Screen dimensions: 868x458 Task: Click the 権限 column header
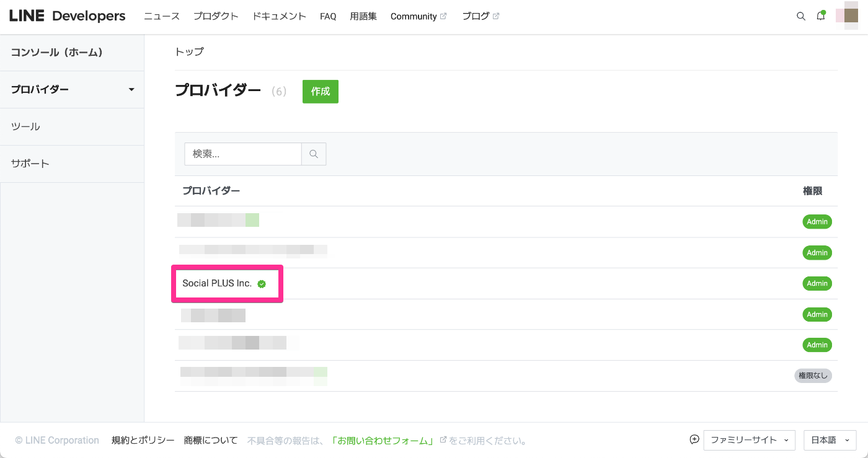(812, 191)
